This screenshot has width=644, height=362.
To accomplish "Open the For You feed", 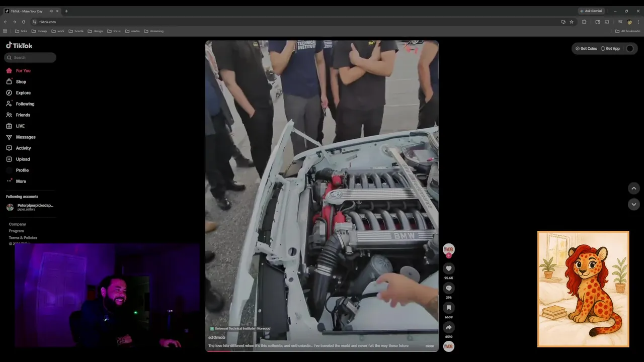I will coord(19,71).
